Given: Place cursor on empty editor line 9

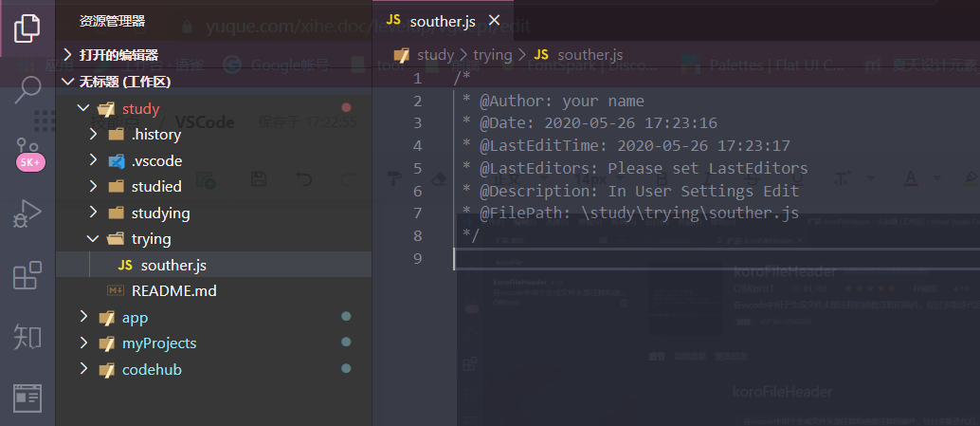Looking at the screenshot, I should coord(717,258).
